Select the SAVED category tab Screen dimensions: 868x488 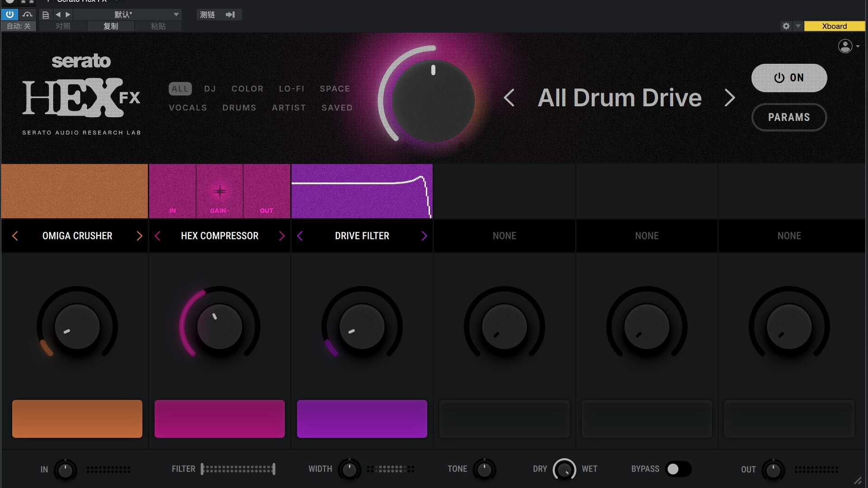click(337, 108)
